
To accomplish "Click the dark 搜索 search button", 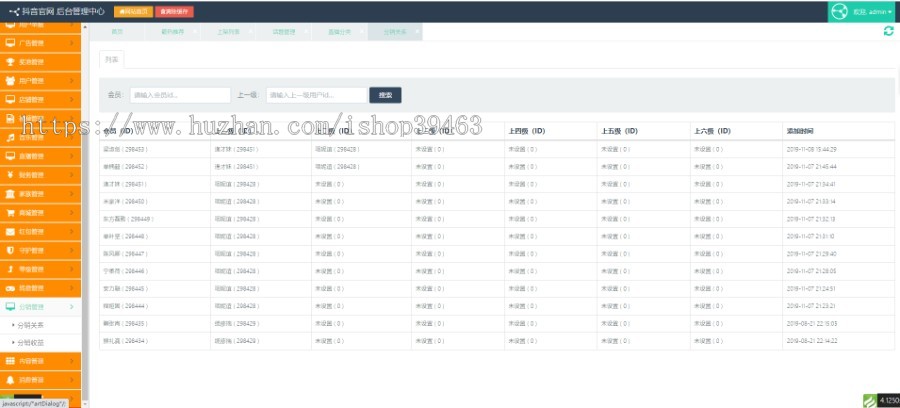I will 385,95.
